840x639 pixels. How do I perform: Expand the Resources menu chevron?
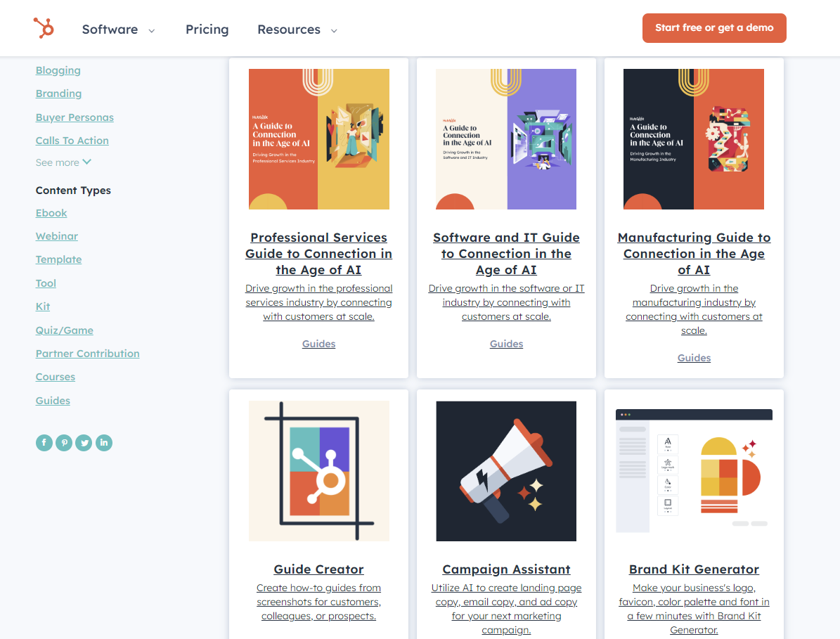point(334,30)
